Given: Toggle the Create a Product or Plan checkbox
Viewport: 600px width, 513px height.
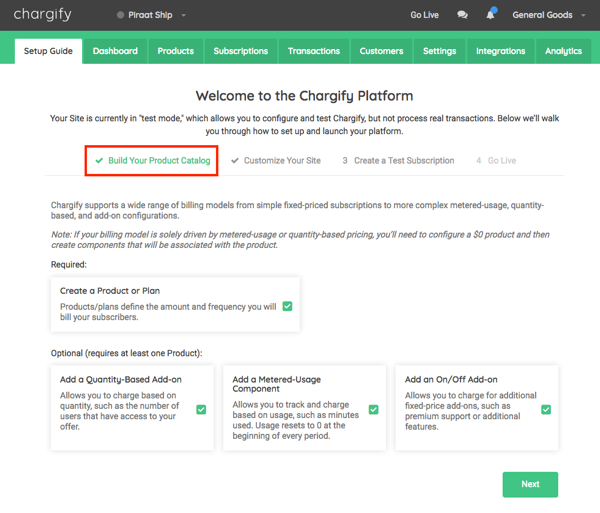Looking at the screenshot, I should [287, 306].
